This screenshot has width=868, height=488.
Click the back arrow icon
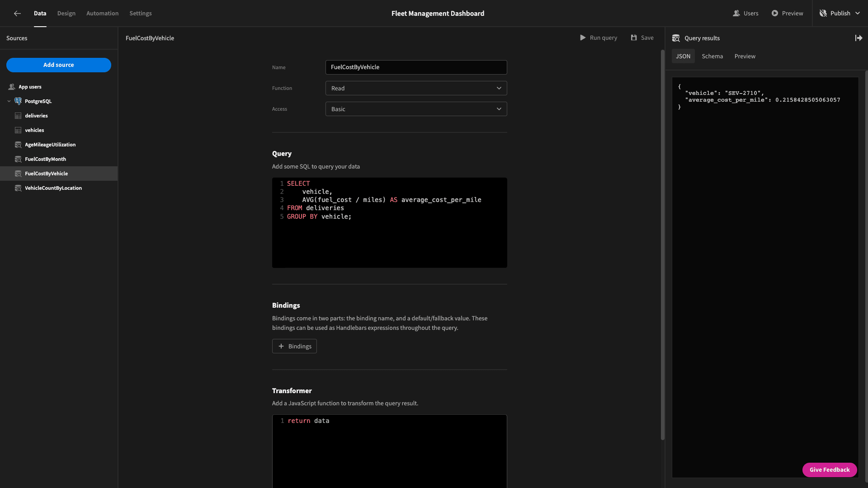[17, 14]
